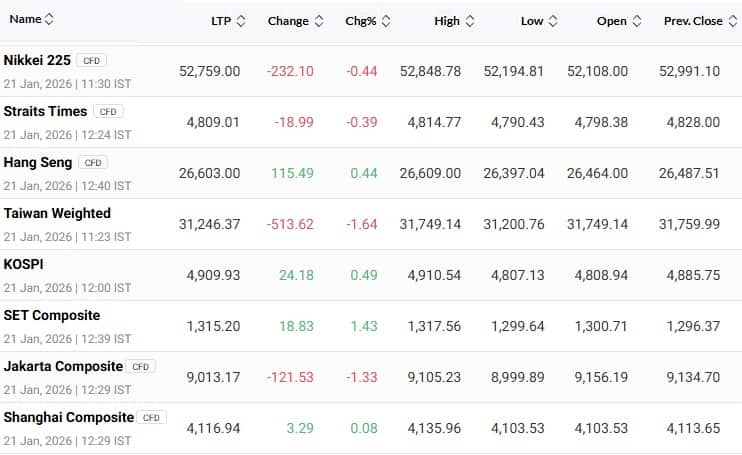Open the Taiwan Weighted index link
The width and height of the screenshot is (742, 455).
[57, 214]
